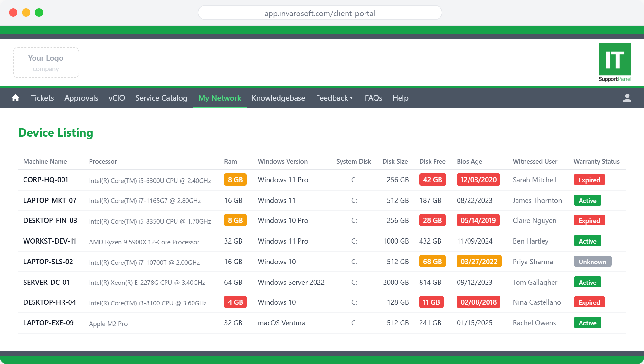Sort by Windows Version column header
Screen dimensions: 644x364
click(283, 161)
